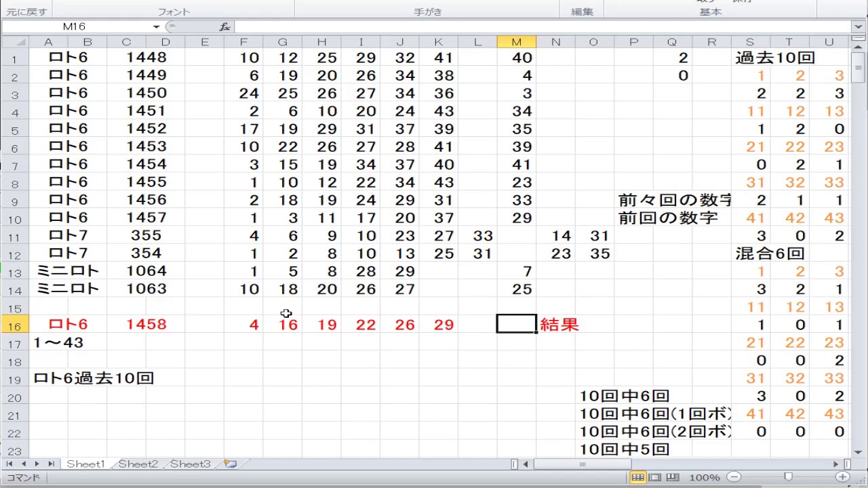This screenshot has height=488, width=868.
Task: Click cell 過去10回 in column S
Action: coord(775,58)
